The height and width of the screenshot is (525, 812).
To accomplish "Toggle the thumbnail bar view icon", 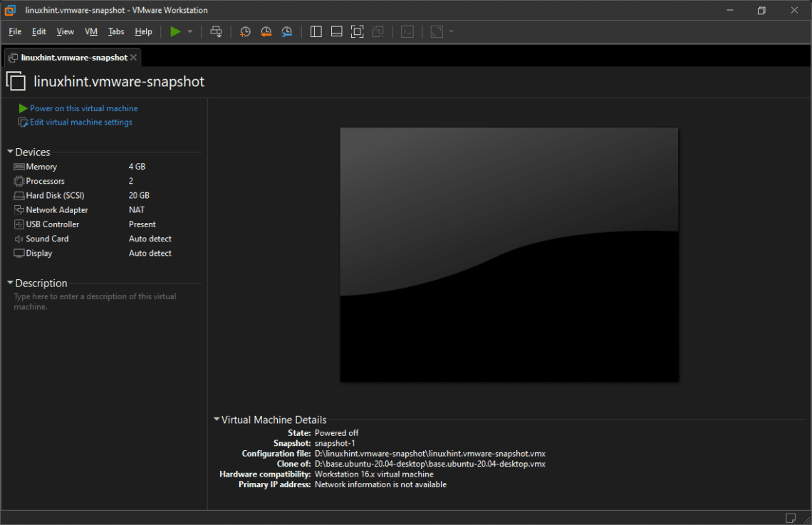I will [x=337, y=31].
